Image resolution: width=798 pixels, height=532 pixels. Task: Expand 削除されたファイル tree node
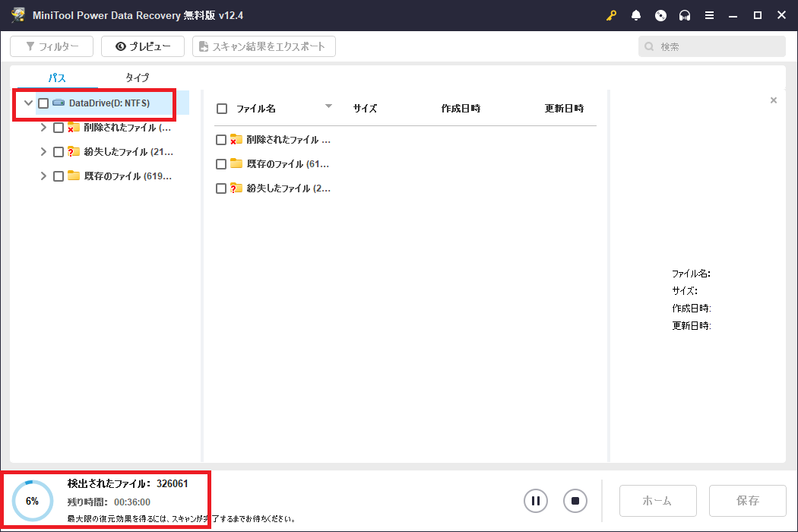coord(43,127)
